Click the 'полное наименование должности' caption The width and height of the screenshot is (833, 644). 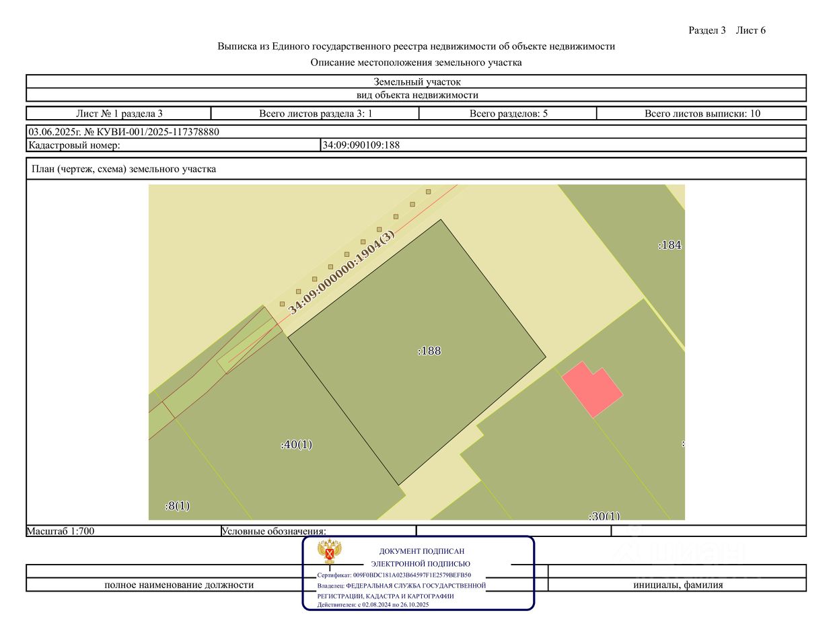(179, 585)
